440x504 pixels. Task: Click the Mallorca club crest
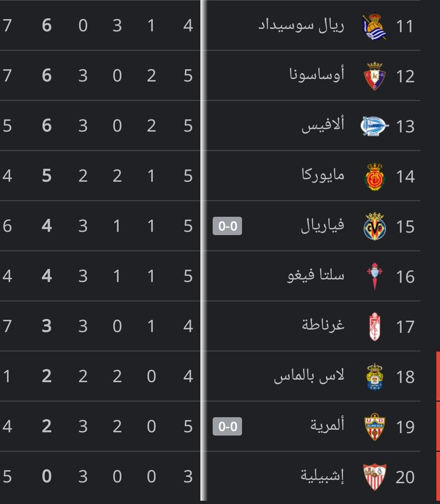pos(374,176)
